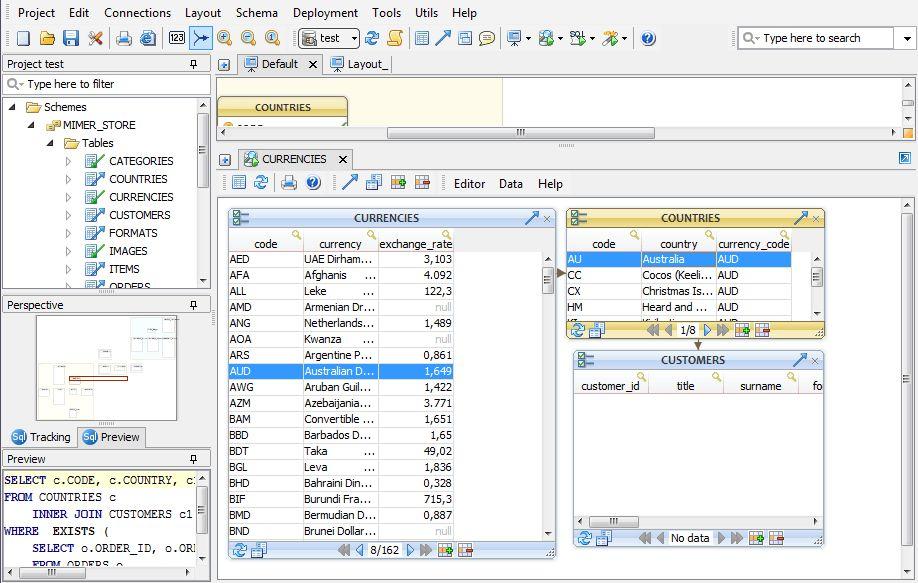Pin the Project test panel
Screen dimensions: 918x583
click(194, 64)
